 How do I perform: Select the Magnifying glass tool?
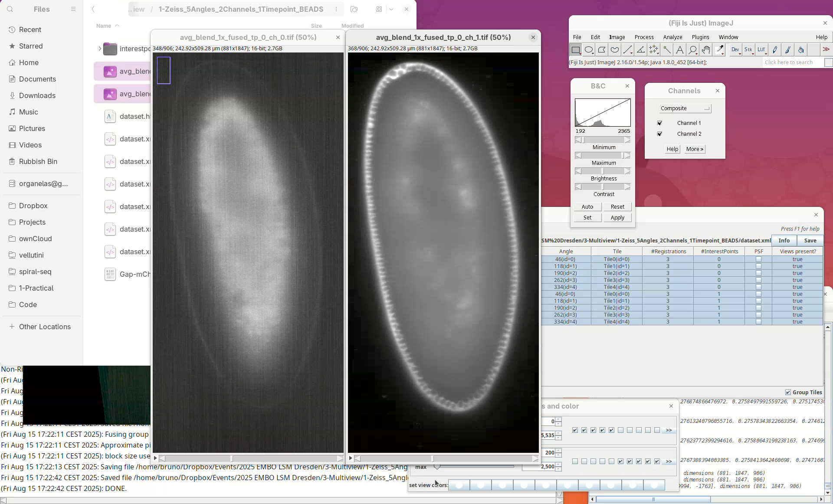[693, 50]
